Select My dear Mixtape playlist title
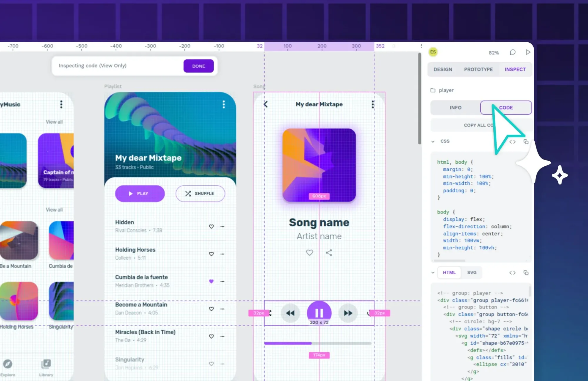588x381 pixels. [x=148, y=158]
